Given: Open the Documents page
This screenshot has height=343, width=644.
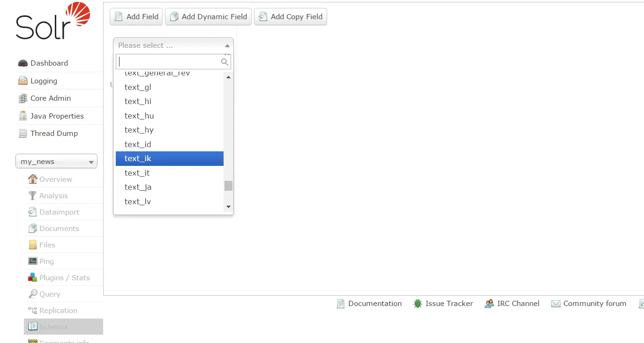Looking at the screenshot, I should (59, 228).
